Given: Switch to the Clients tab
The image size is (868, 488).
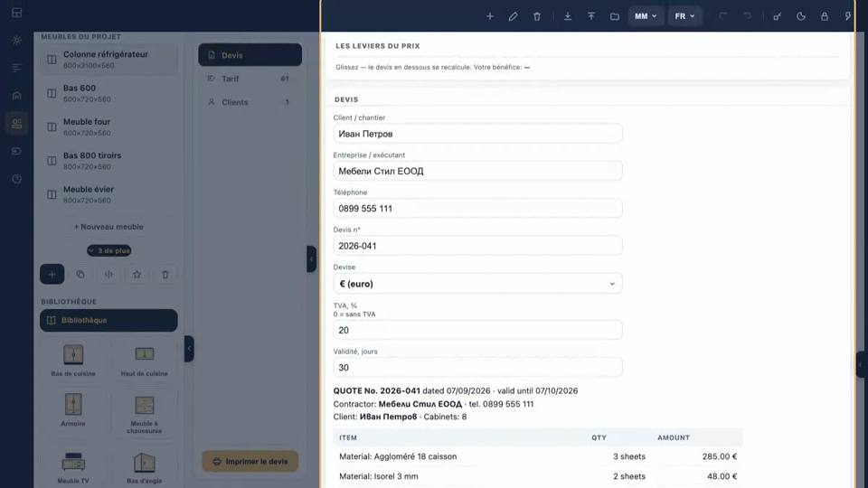Looking at the screenshot, I should (250, 102).
